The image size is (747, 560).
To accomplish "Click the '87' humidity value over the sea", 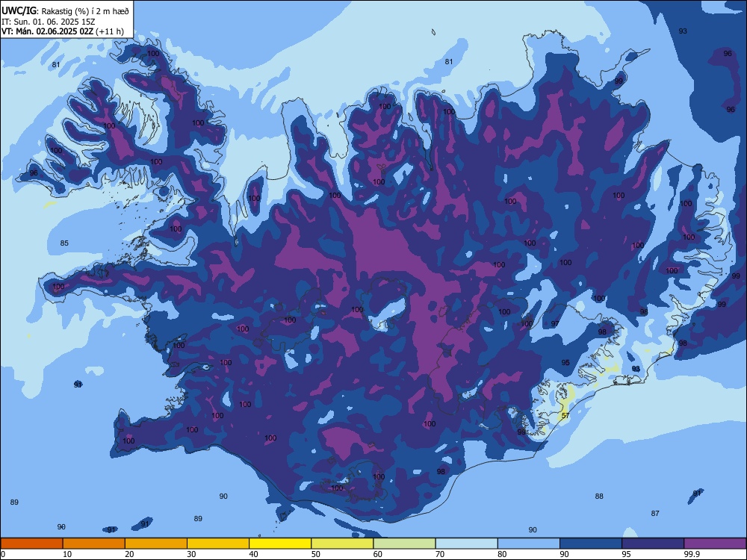I will click(656, 514).
